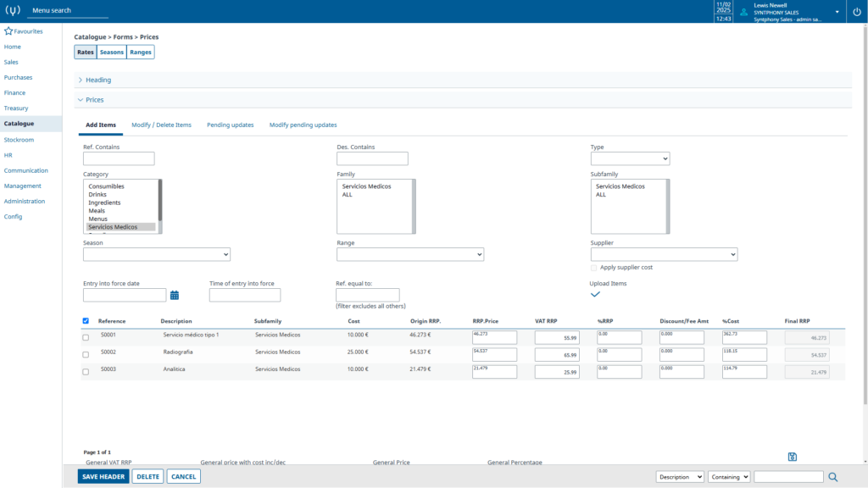Open Stockroom in sidebar

pyautogui.click(x=19, y=140)
